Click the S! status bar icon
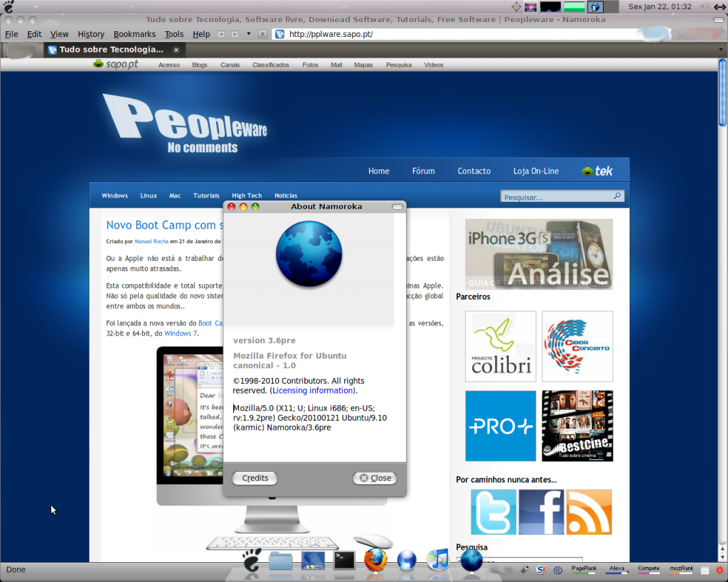 click(541, 569)
